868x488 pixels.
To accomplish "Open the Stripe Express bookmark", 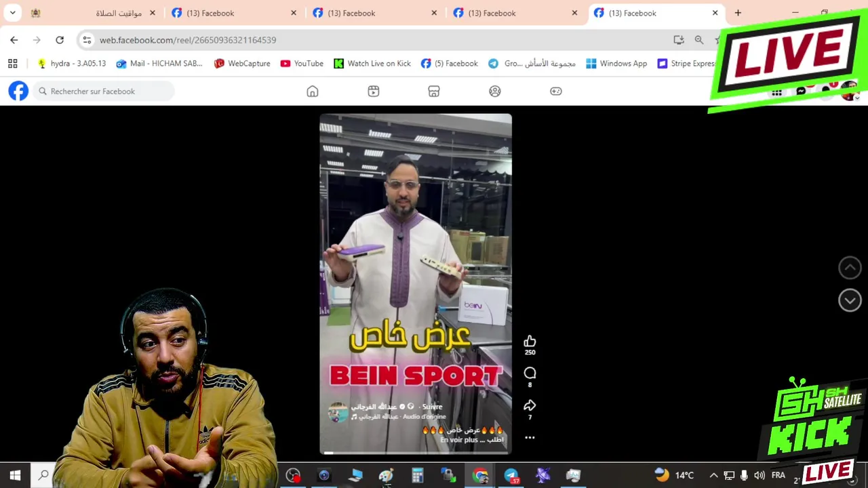I will click(x=687, y=64).
